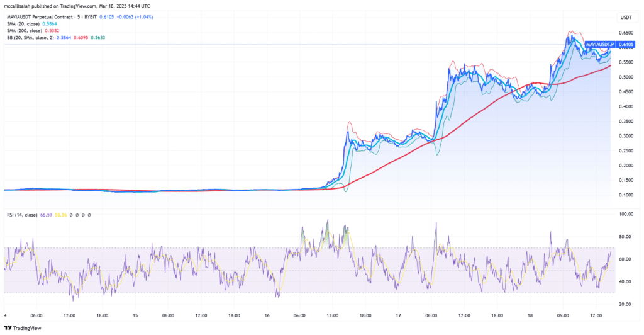Select the SMA (200, close) indicator label
This screenshot has width=644, height=335.
coord(25,31)
